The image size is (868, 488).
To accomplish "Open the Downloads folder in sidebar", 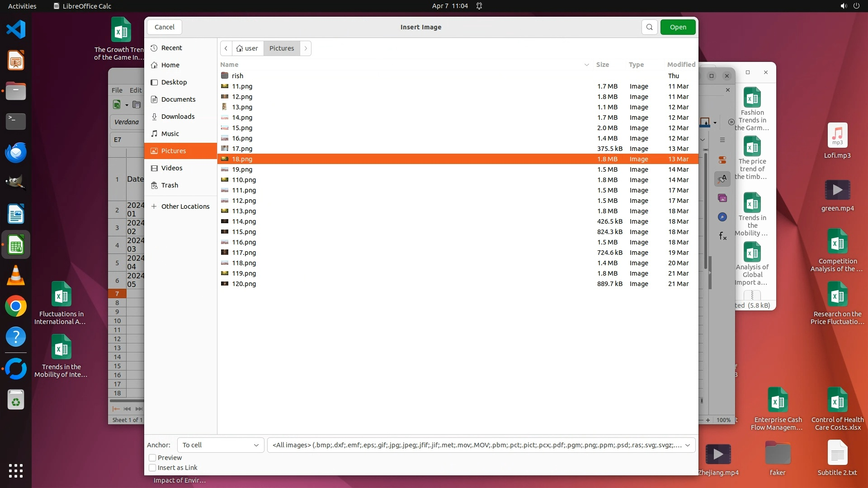I will (x=178, y=117).
